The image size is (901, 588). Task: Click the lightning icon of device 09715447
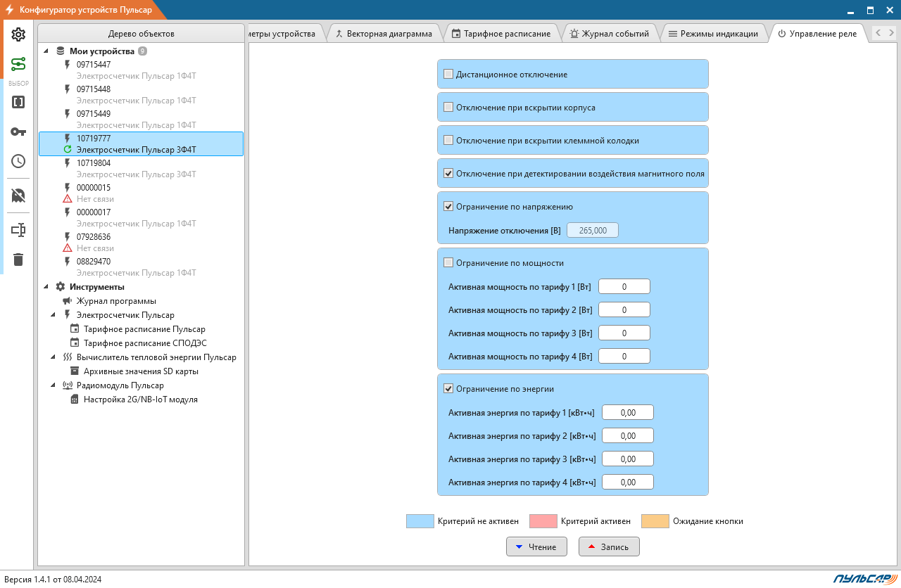pos(68,65)
